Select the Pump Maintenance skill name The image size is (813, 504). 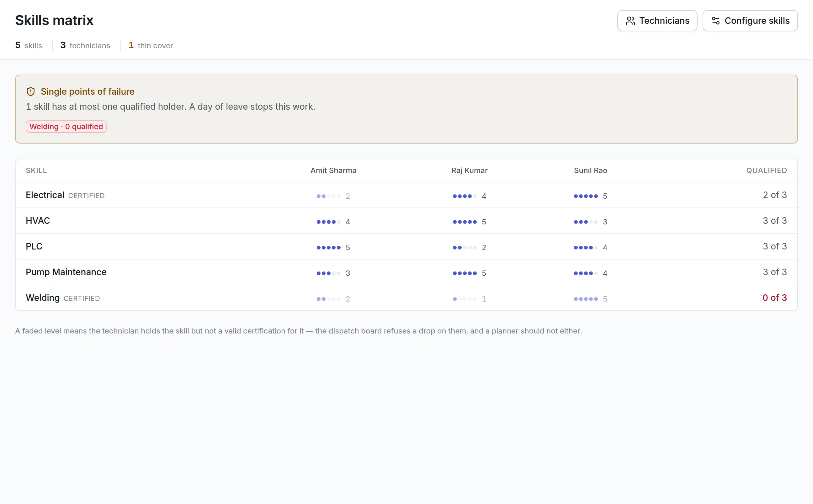click(66, 272)
